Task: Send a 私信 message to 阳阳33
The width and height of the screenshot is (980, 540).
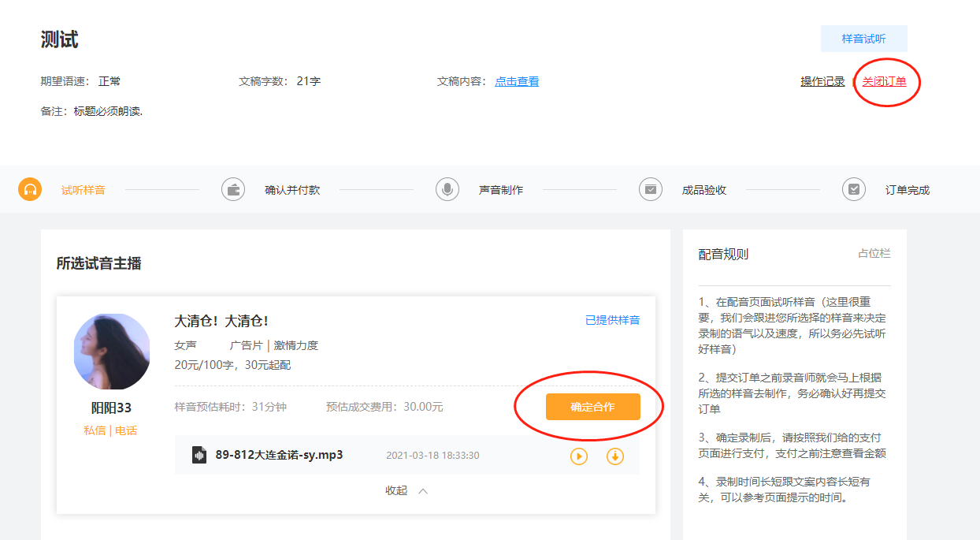Action: [95, 430]
